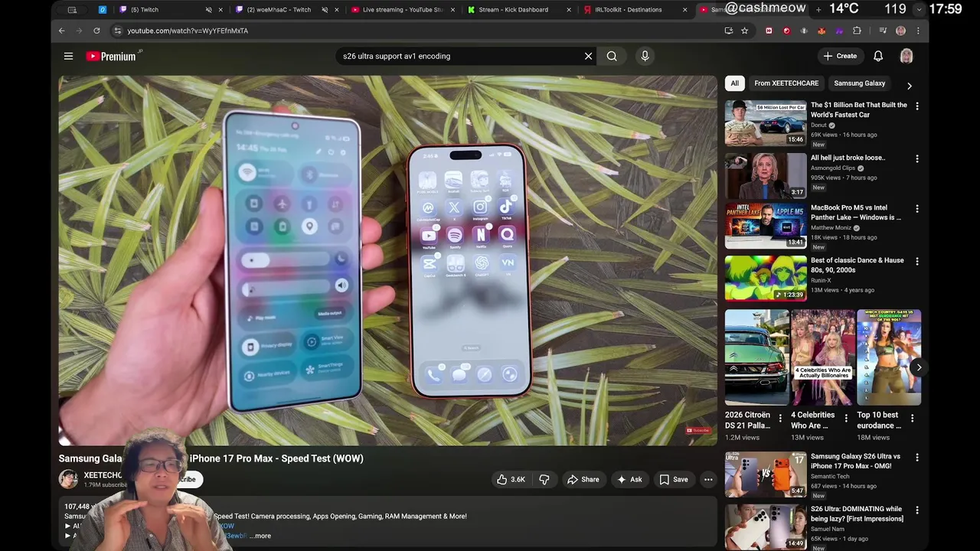
Task: Click the video player area
Action: coord(387,260)
